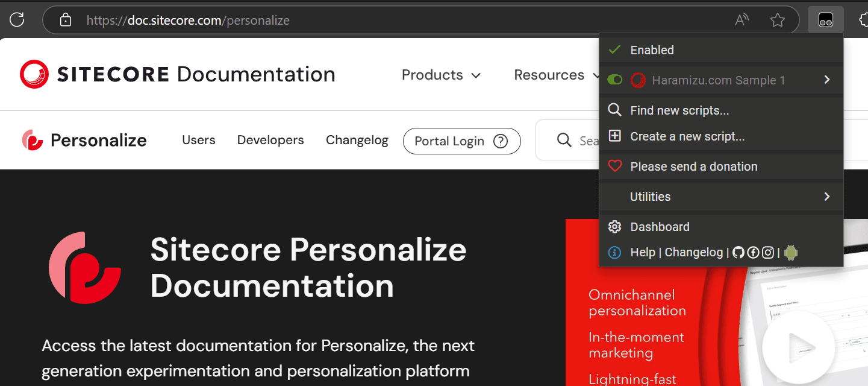868x386 pixels.
Task: Select Find new scripts menu item
Action: point(679,110)
